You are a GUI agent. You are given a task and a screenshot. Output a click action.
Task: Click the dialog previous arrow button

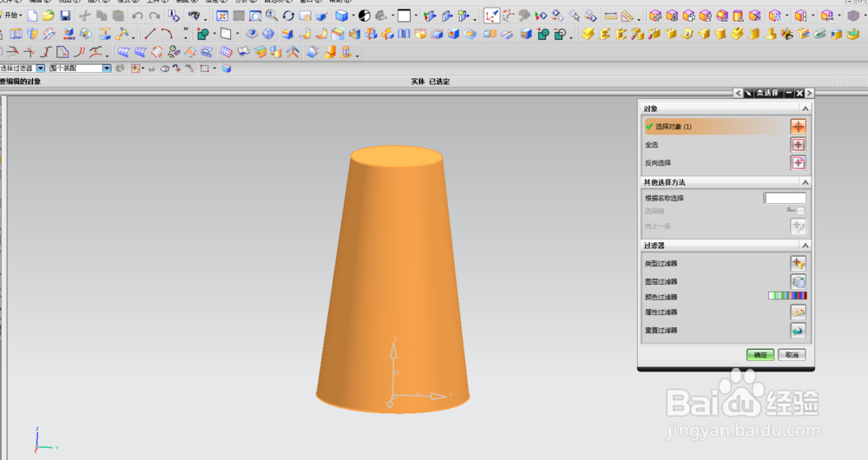[x=737, y=93]
